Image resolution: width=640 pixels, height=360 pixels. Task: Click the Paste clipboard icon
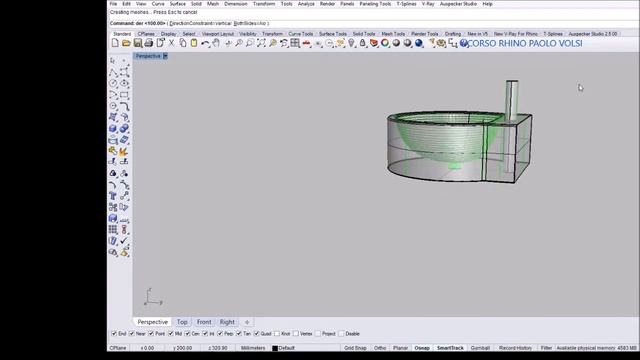194,43
